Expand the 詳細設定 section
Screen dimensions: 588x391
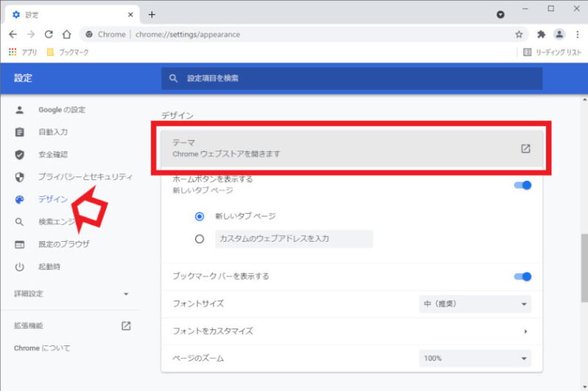[x=71, y=294]
